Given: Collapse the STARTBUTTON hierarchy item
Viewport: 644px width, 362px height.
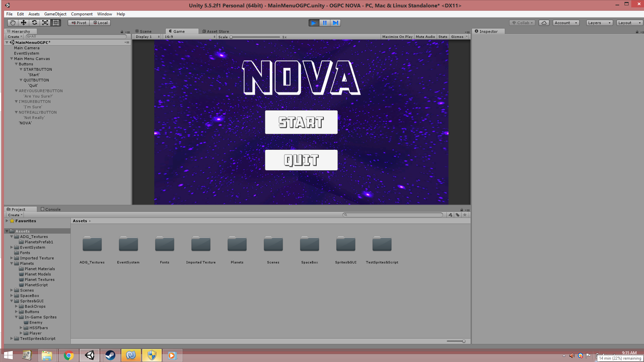Looking at the screenshot, I should click(x=21, y=69).
